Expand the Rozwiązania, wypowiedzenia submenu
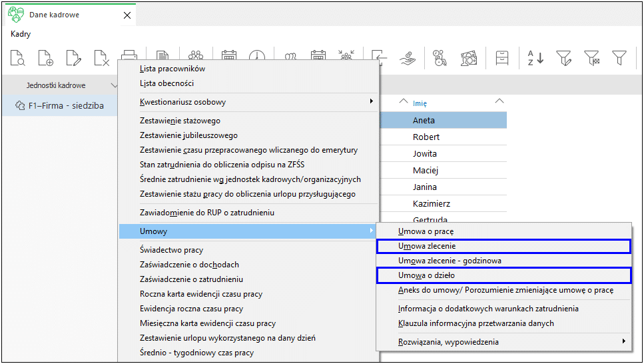This screenshot has height=364, width=644. point(503,342)
